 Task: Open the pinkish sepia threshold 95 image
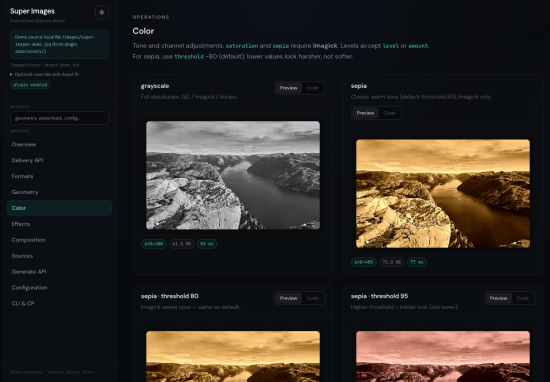443,356
